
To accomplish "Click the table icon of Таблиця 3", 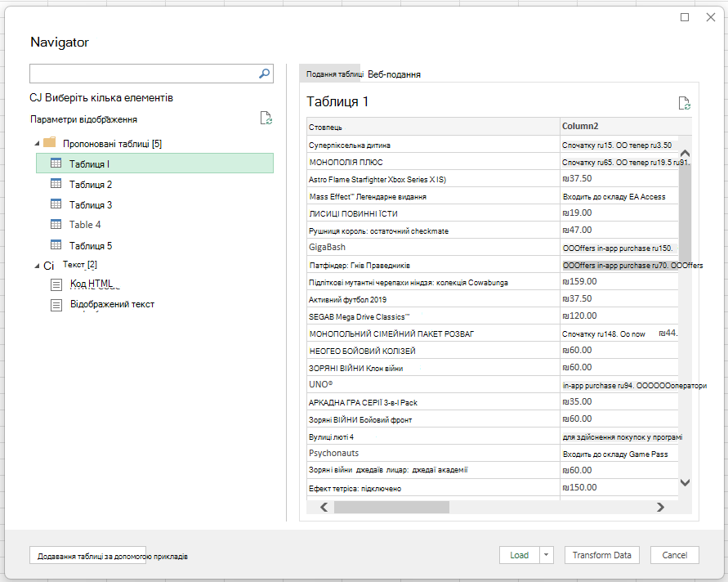I will click(x=56, y=204).
